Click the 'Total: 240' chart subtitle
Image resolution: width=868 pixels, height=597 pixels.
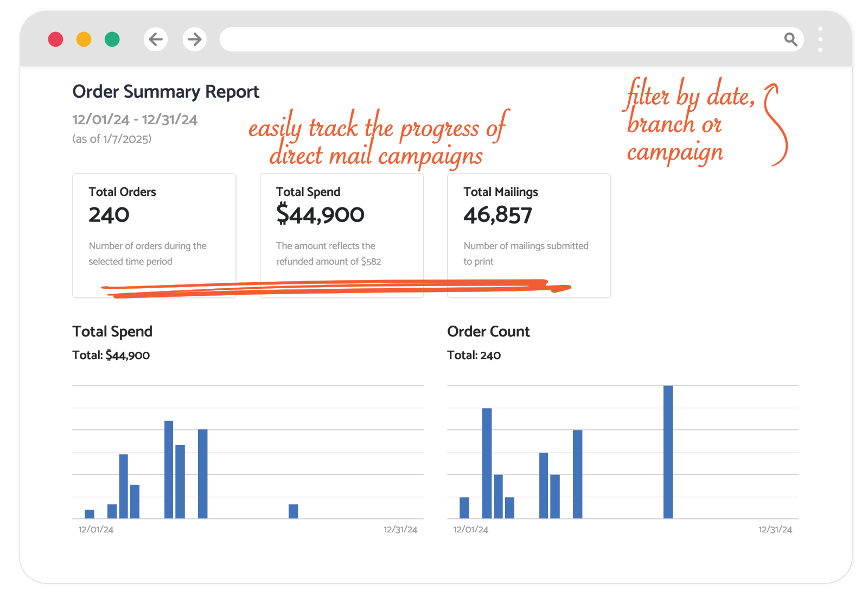(474, 355)
